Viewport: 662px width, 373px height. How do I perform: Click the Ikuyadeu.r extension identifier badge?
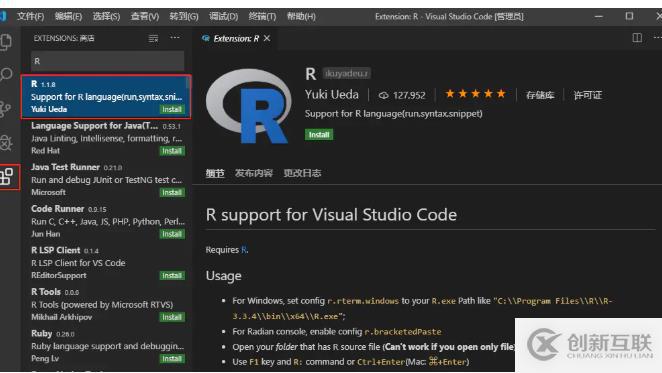coord(347,74)
